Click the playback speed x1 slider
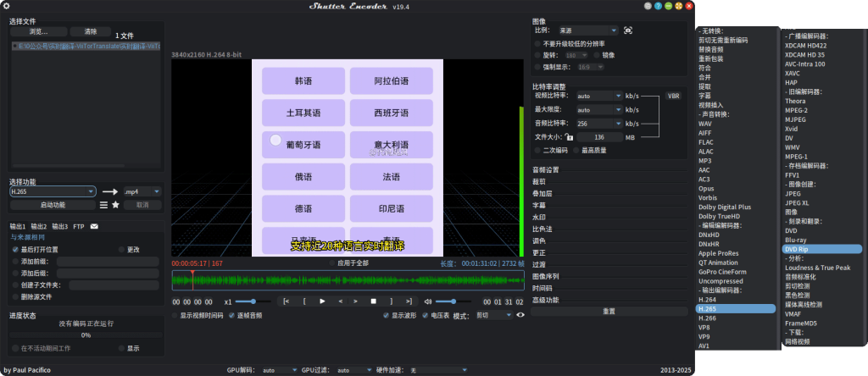 248,301
